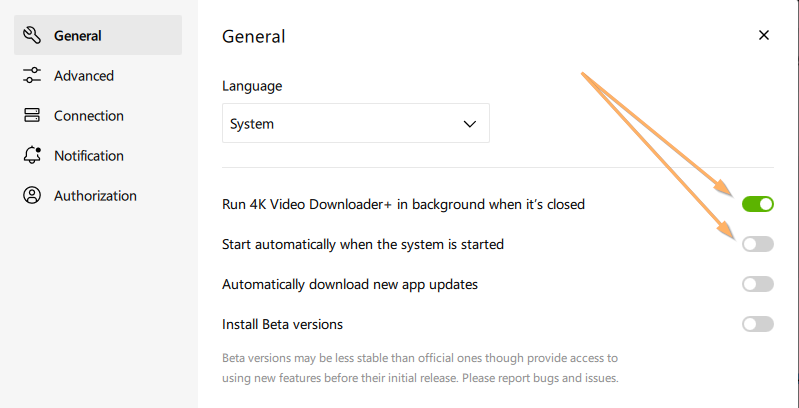Expand the Language chevron arrow
Image resolution: width=799 pixels, height=408 pixels.
(x=470, y=124)
